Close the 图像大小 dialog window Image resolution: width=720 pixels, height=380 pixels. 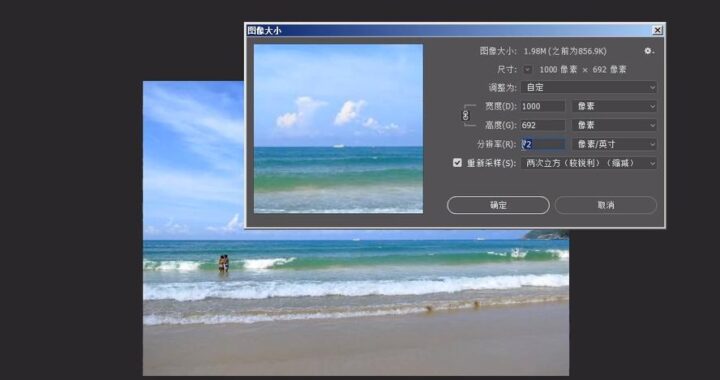(658, 30)
